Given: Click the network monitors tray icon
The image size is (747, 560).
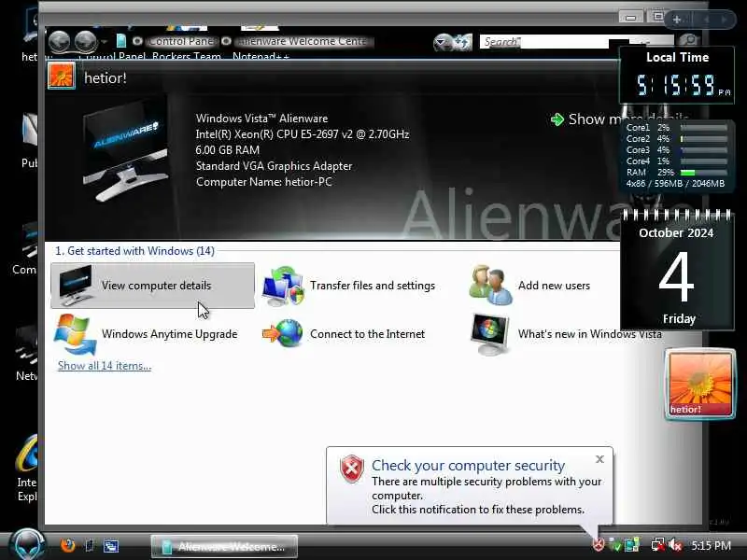Looking at the screenshot, I should [633, 545].
